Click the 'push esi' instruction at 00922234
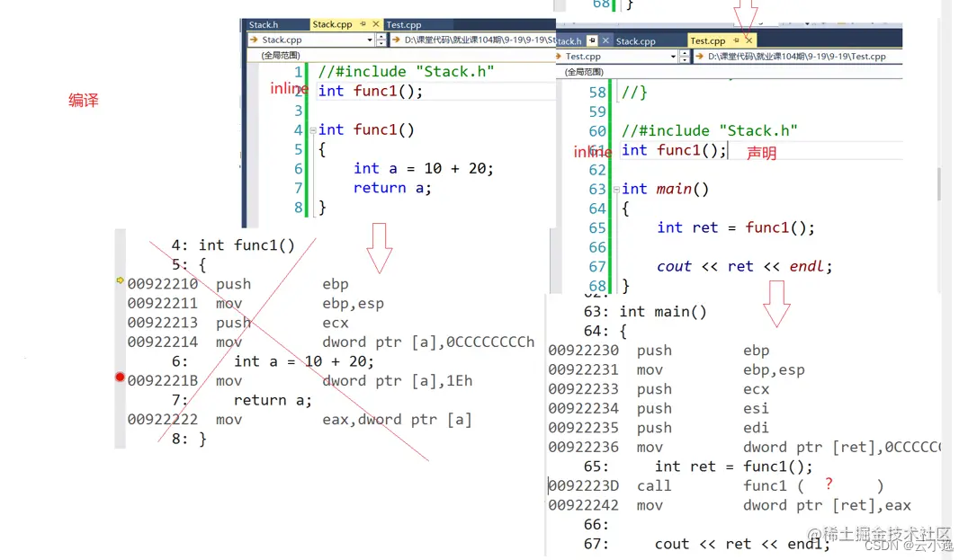The width and height of the screenshot is (968, 560). point(659,409)
